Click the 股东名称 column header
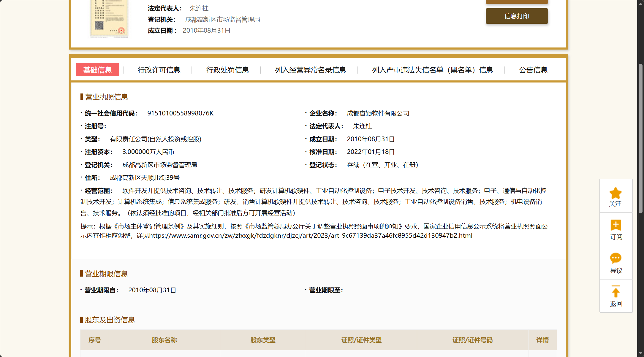 (x=164, y=340)
